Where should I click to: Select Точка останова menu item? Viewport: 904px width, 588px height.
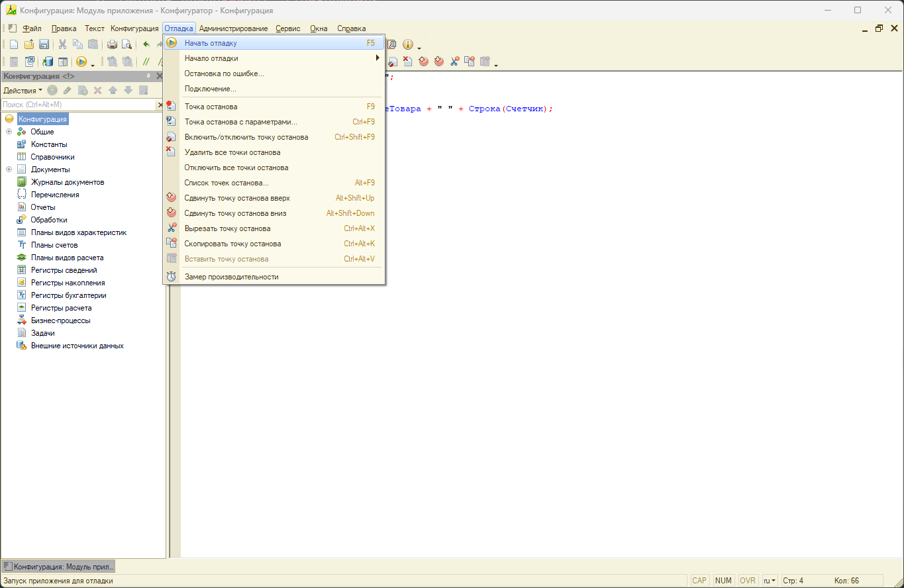pos(274,107)
